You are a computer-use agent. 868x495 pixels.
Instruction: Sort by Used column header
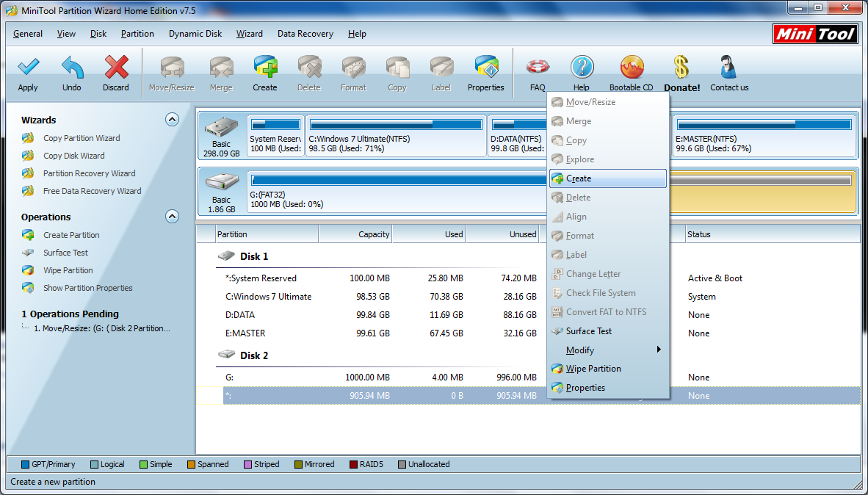(x=429, y=234)
